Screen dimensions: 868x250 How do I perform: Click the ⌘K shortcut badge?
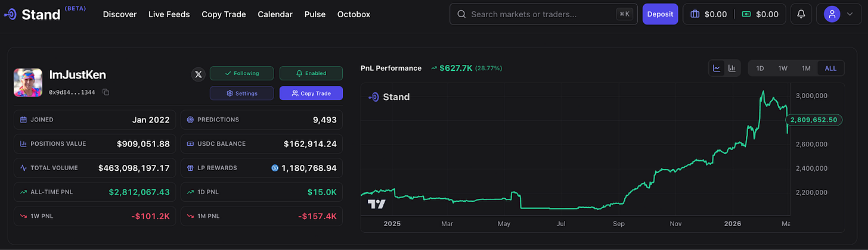[x=624, y=14]
